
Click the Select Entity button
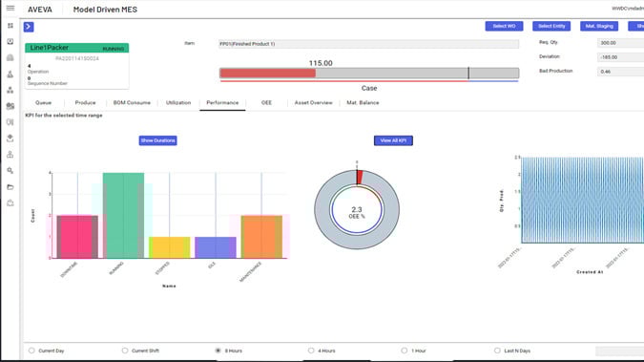(x=551, y=26)
